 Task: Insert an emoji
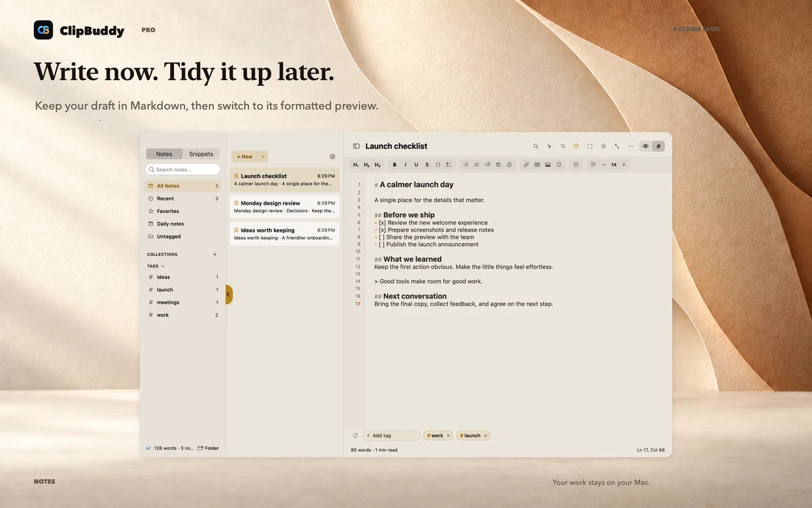[x=559, y=165]
